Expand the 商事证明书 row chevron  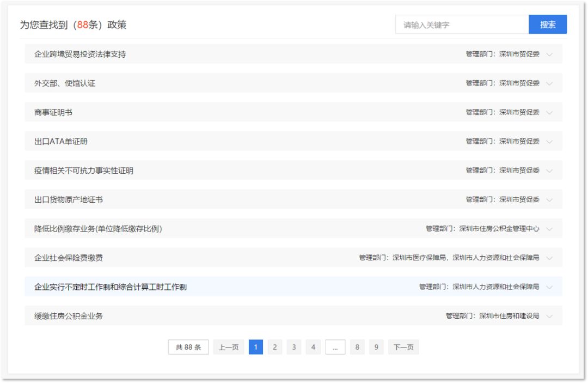tap(549, 113)
